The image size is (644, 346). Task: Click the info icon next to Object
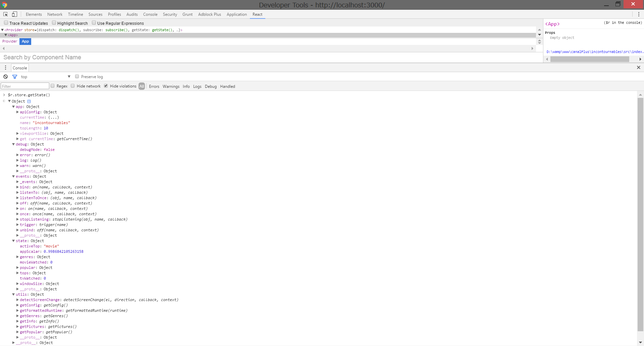(29, 101)
